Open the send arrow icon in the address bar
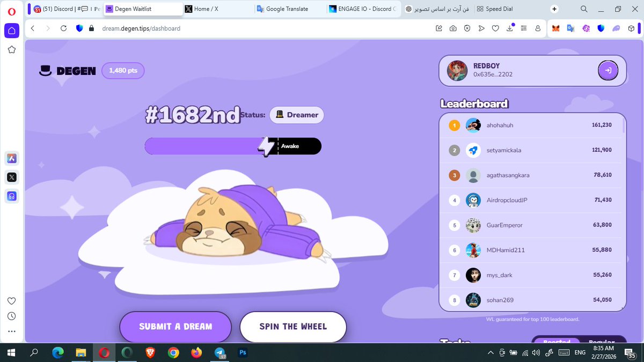644x362 pixels. [481, 28]
